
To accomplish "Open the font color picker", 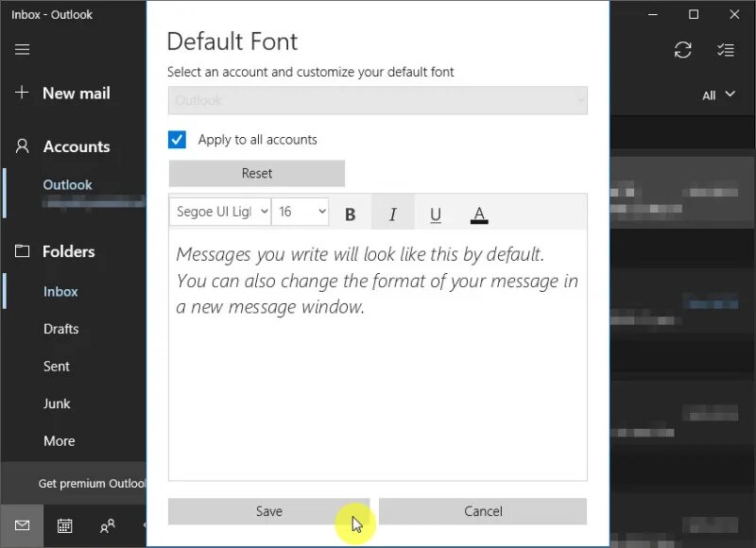I will (x=479, y=214).
